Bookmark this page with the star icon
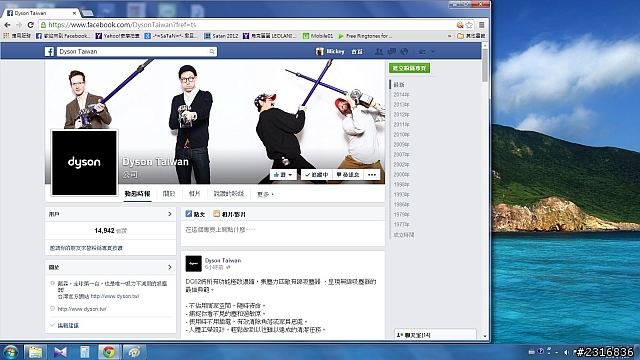Image resolution: width=640 pixels, height=360 pixels. 469,25
